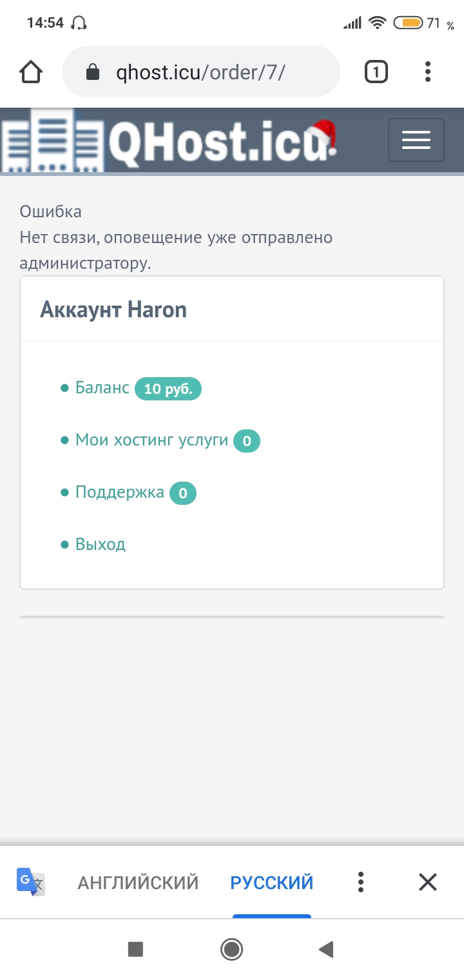Open translate bar options menu

pyautogui.click(x=361, y=882)
